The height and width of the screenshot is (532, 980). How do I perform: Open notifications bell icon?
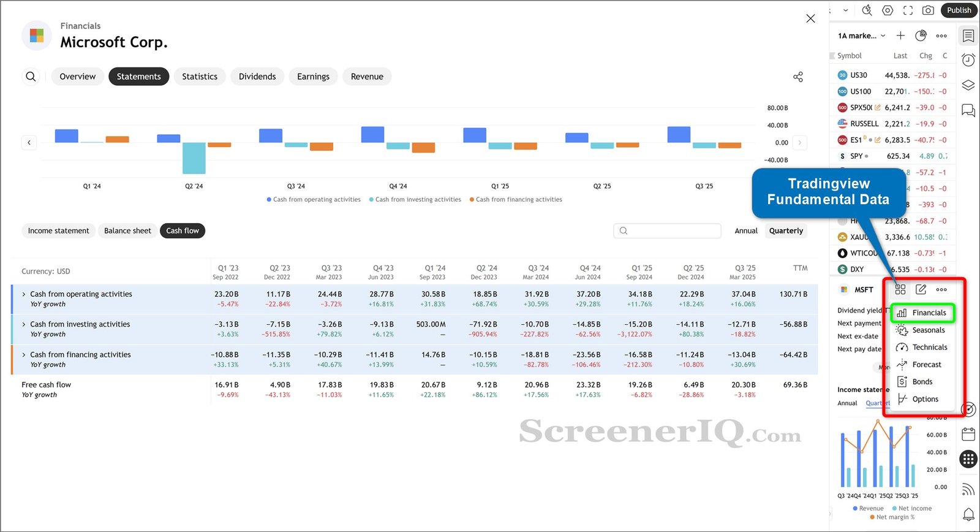pyautogui.click(x=968, y=514)
